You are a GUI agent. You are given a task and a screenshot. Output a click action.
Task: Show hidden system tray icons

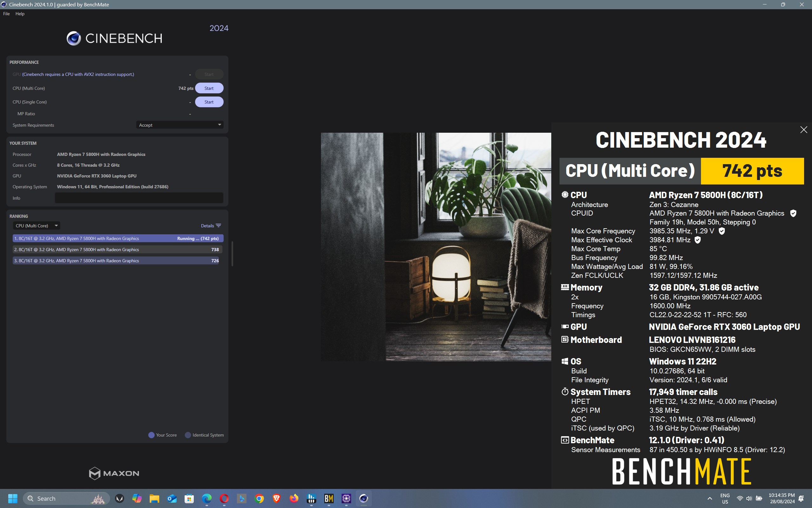coord(710,498)
